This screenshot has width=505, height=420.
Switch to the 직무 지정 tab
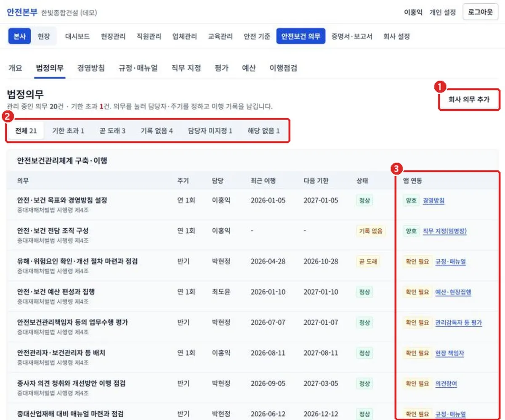(x=186, y=68)
